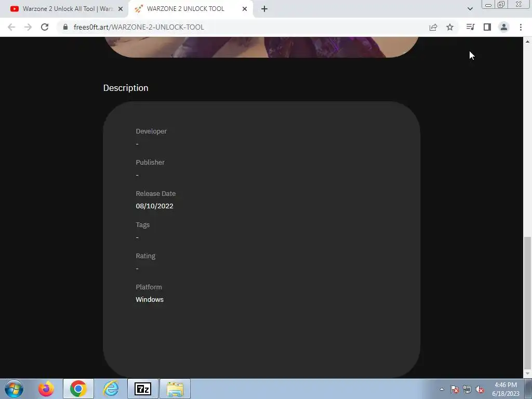Click scrollbar down arrow
This screenshot has width=532, height=399.
527,374
